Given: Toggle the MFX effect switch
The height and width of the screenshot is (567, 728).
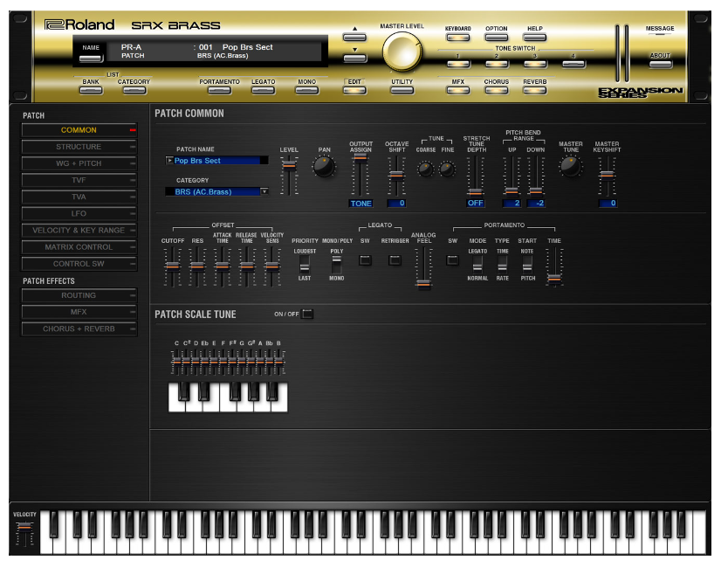Looking at the screenshot, I should coord(458,90).
